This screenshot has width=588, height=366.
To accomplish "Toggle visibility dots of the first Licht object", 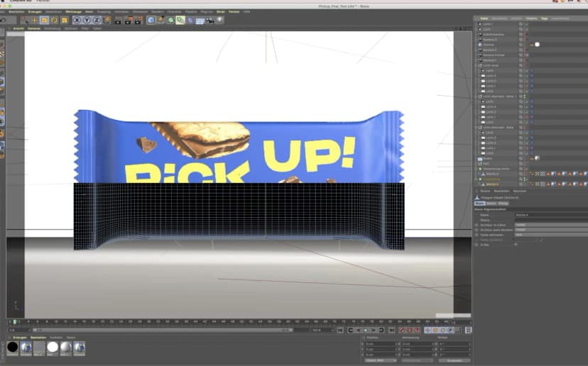I will click(x=521, y=23).
